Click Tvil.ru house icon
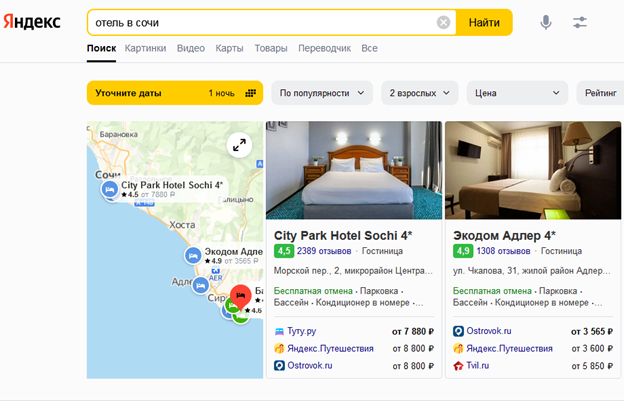 click(458, 366)
